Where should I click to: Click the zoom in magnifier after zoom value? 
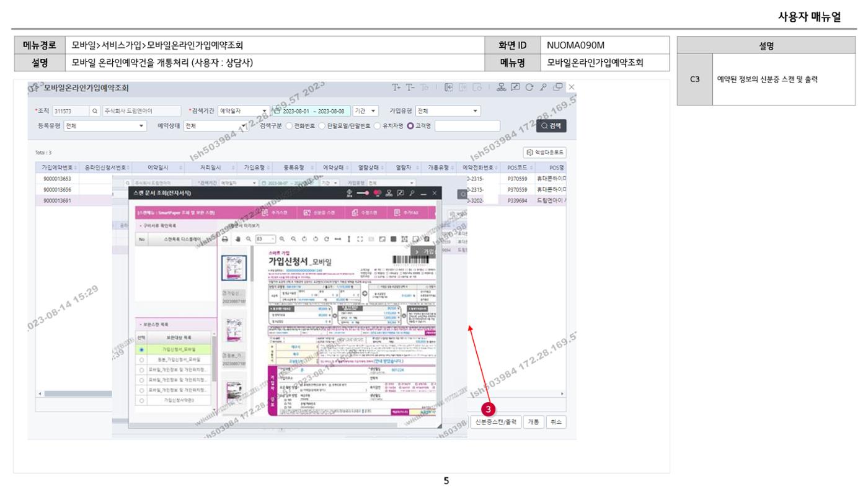click(281, 238)
